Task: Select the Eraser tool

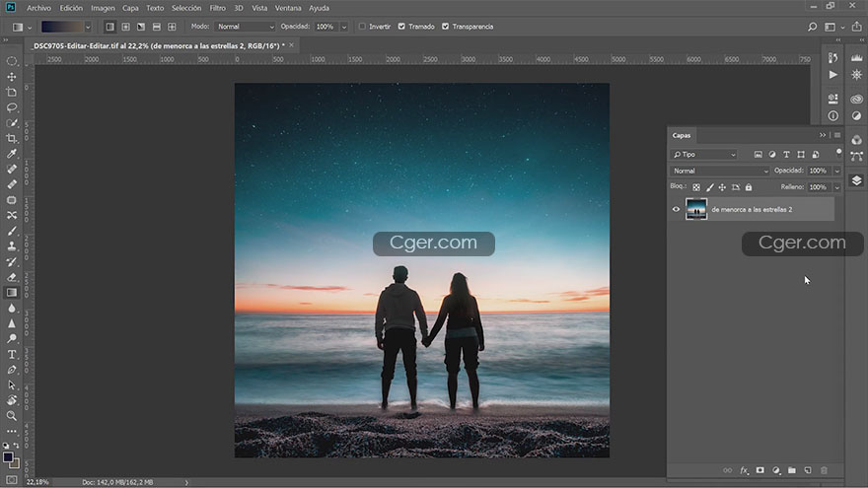Action: coord(12,277)
